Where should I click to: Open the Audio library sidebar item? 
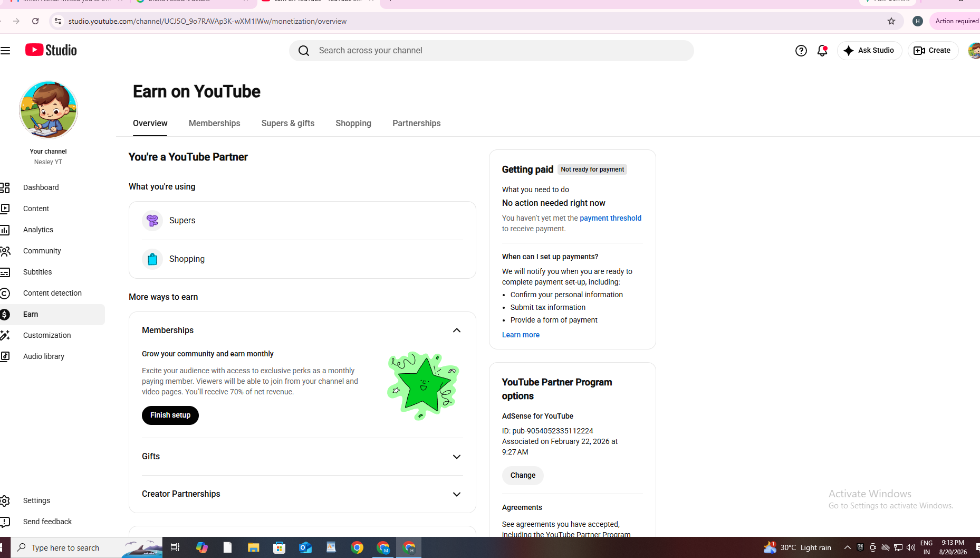tap(52, 356)
